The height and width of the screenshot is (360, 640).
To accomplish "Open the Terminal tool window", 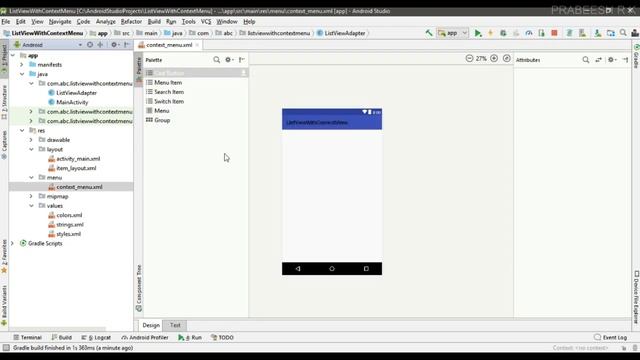I will tap(28, 338).
